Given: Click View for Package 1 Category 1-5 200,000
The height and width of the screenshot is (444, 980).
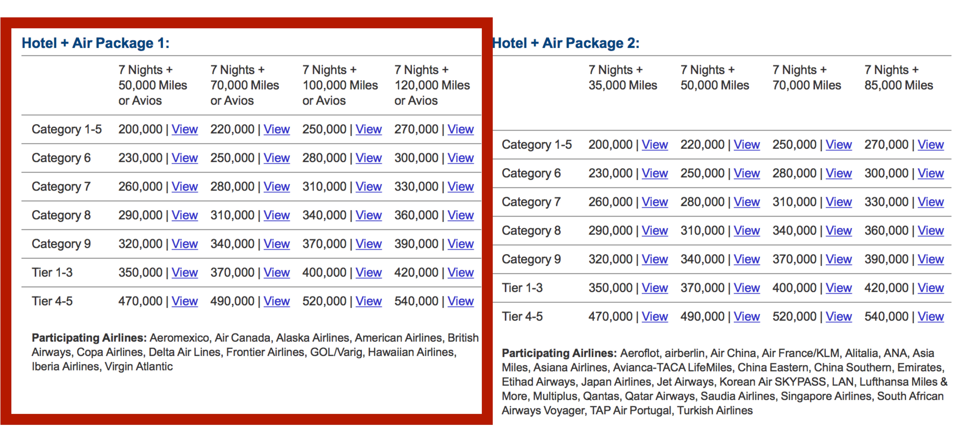Looking at the screenshot, I should [x=185, y=130].
